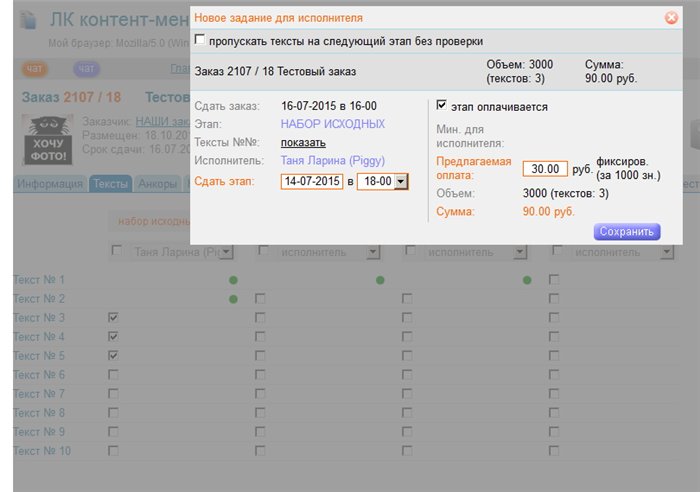
Task: Open the НАБОР ИСХОДНЫХ stage link
Action: (333, 124)
